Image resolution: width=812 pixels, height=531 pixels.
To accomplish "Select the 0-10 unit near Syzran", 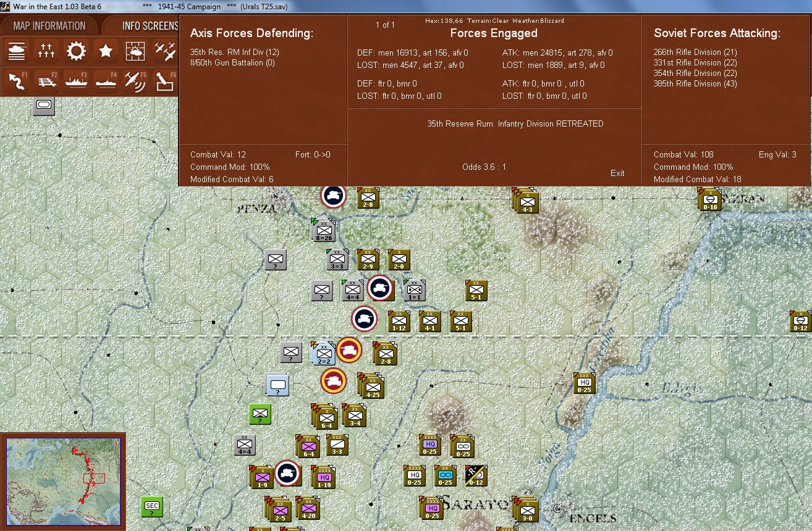I will pos(709,199).
